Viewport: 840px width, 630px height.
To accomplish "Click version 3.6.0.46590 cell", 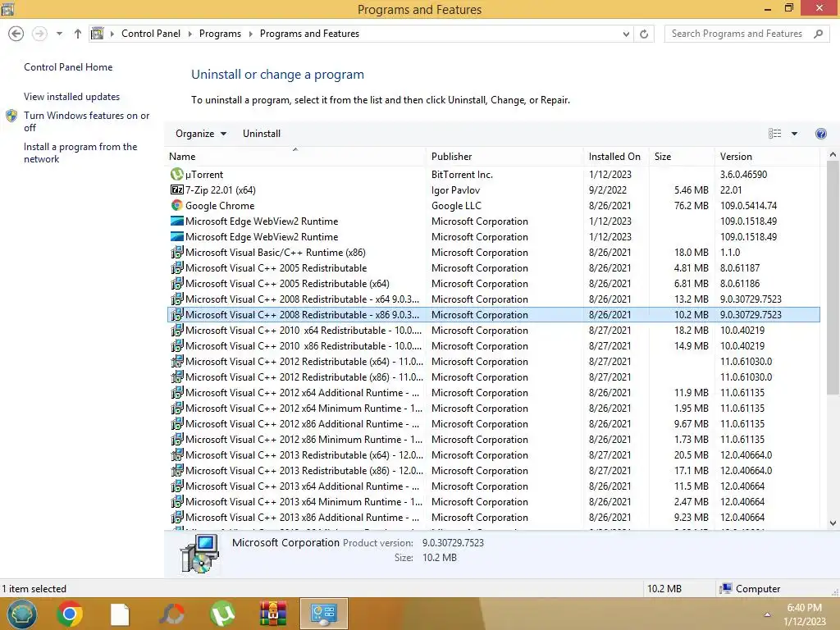I will [x=743, y=175].
